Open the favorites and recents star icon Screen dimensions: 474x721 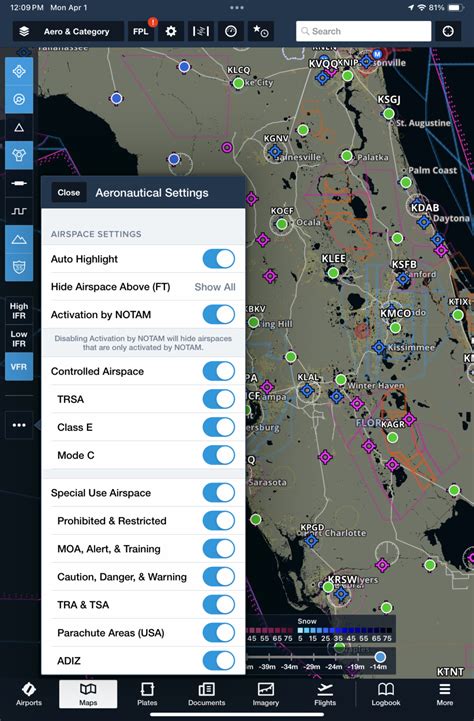point(261,31)
